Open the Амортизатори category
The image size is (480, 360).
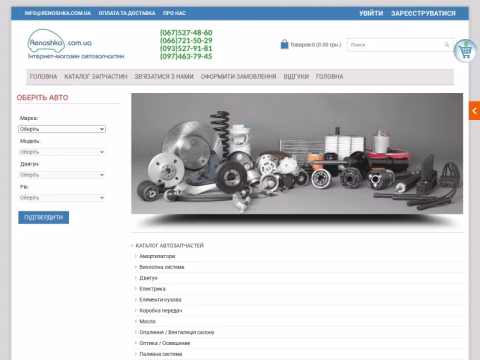pyautogui.click(x=157, y=256)
